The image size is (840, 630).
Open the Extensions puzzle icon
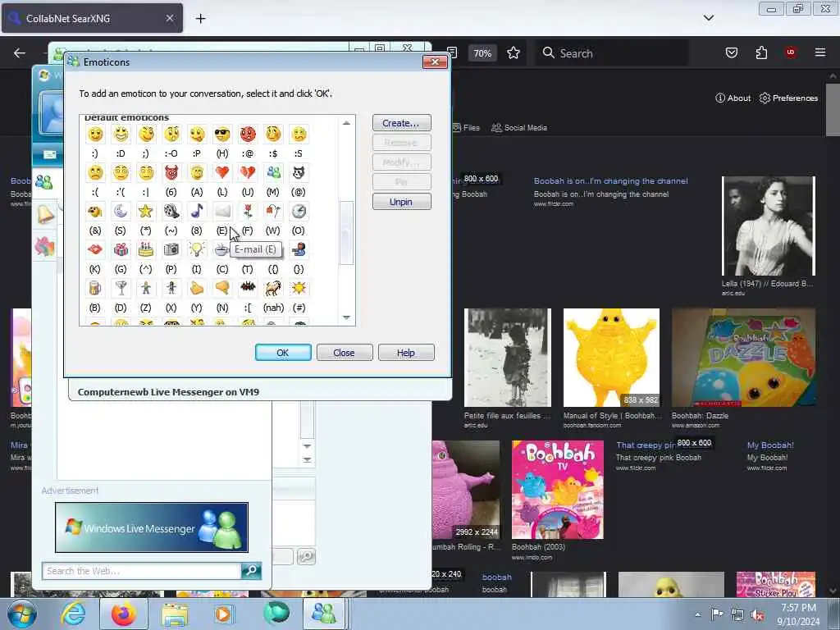pos(761,52)
